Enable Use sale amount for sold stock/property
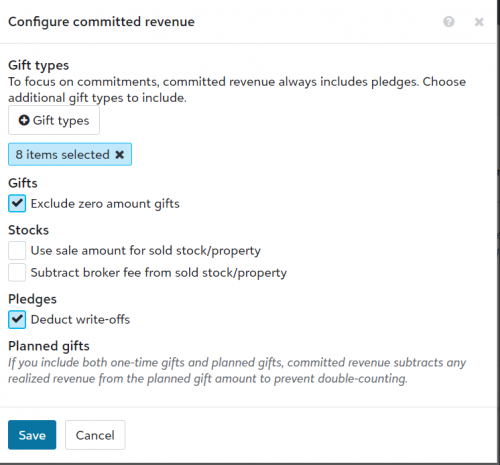 point(17,250)
